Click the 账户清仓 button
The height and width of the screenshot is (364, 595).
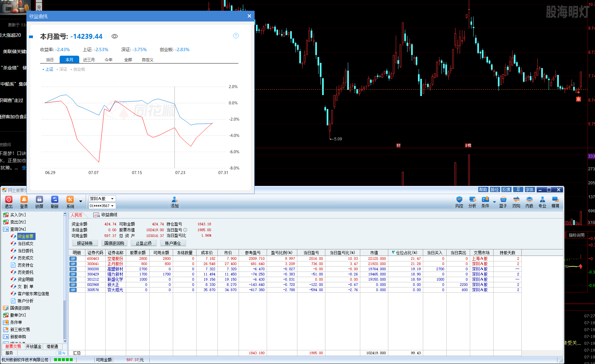click(x=173, y=243)
